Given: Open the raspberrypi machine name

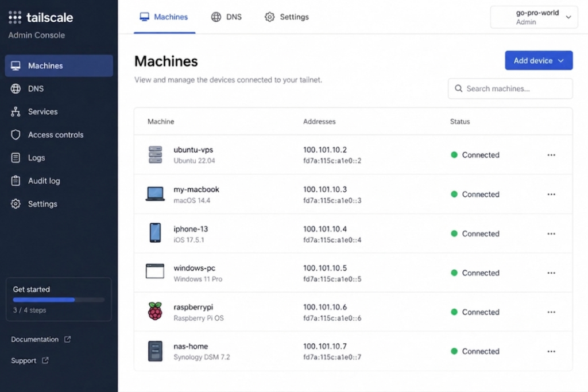Looking at the screenshot, I should pos(193,307).
